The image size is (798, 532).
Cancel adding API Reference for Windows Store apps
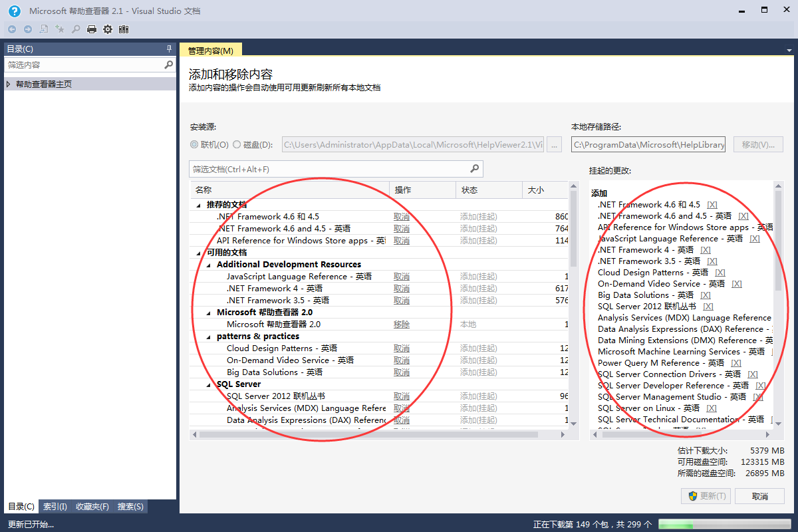[402, 241]
